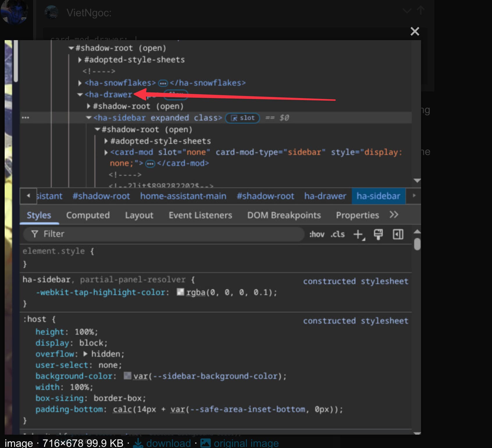Toggle the .cls element classes panel
Screen dimensions: 492x448
pos(337,234)
